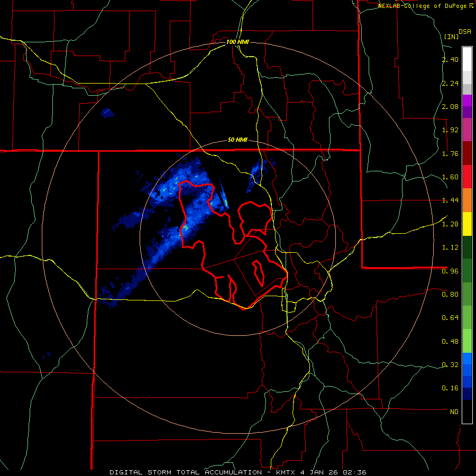Pick the navy swatch just above ND
This screenshot has width=476, height=476.
coord(467,394)
